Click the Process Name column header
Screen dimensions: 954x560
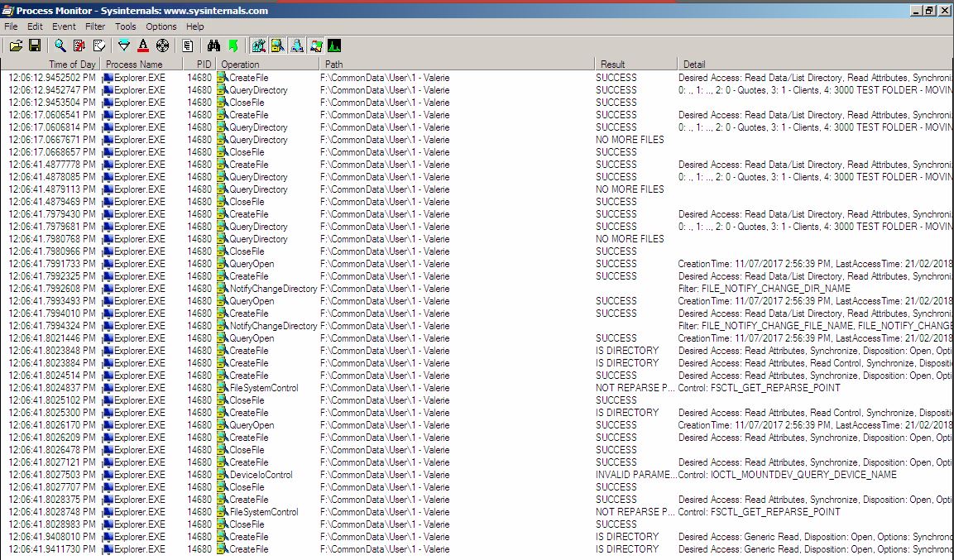pyautogui.click(x=141, y=64)
